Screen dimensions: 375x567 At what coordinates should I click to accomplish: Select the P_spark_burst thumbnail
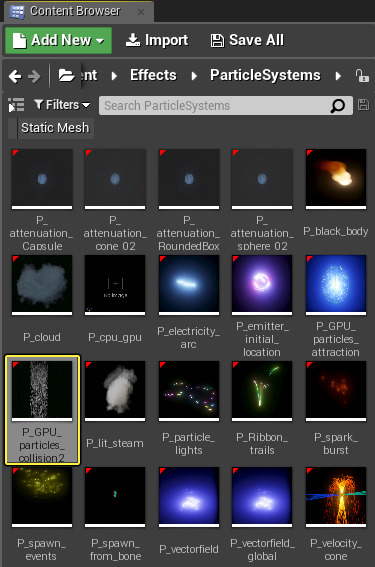click(x=336, y=391)
